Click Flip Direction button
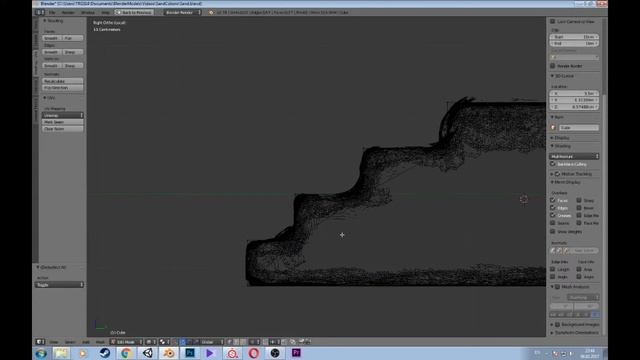Image resolution: width=640 pixels, height=360 pixels. (x=63, y=88)
